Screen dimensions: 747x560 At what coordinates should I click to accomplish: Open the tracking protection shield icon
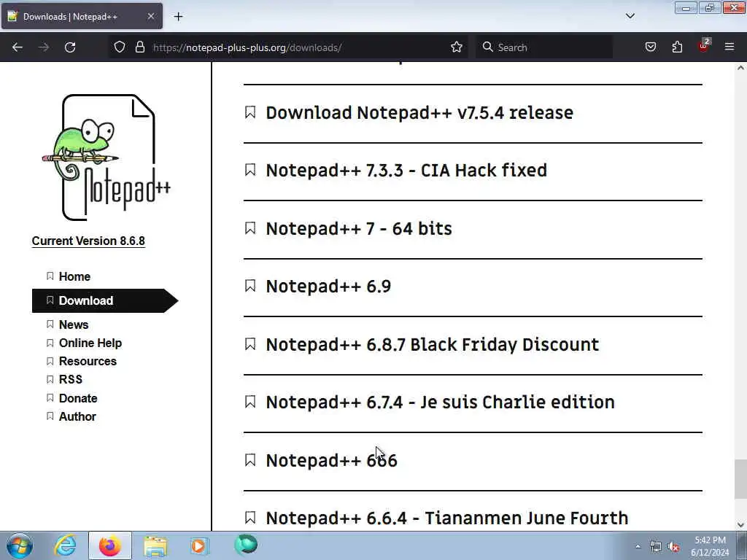(x=120, y=47)
